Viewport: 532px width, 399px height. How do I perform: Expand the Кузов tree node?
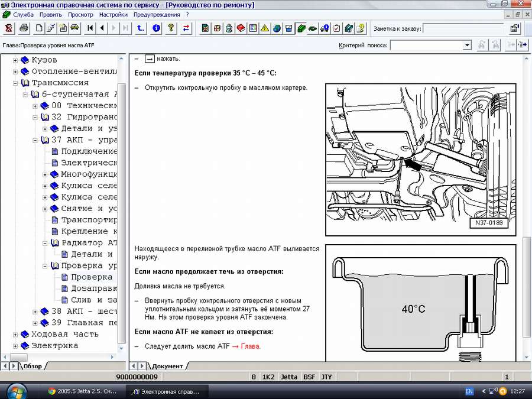pos(15,60)
